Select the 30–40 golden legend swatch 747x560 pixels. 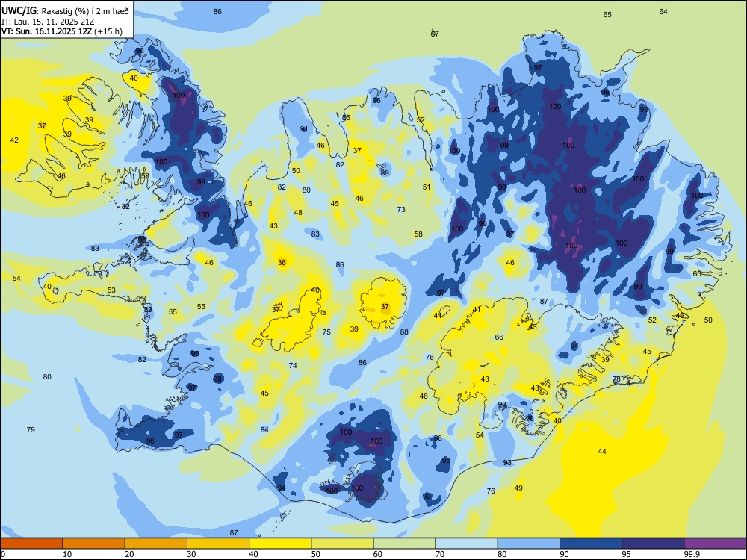[218, 544]
